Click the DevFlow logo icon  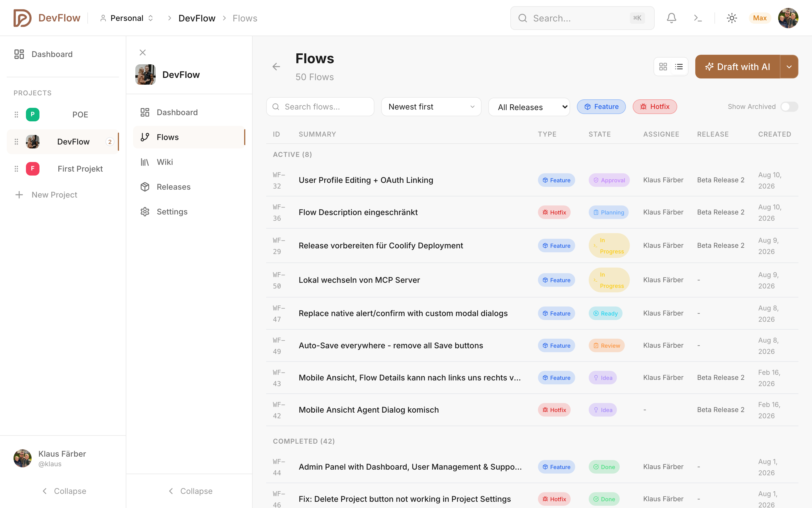point(22,18)
